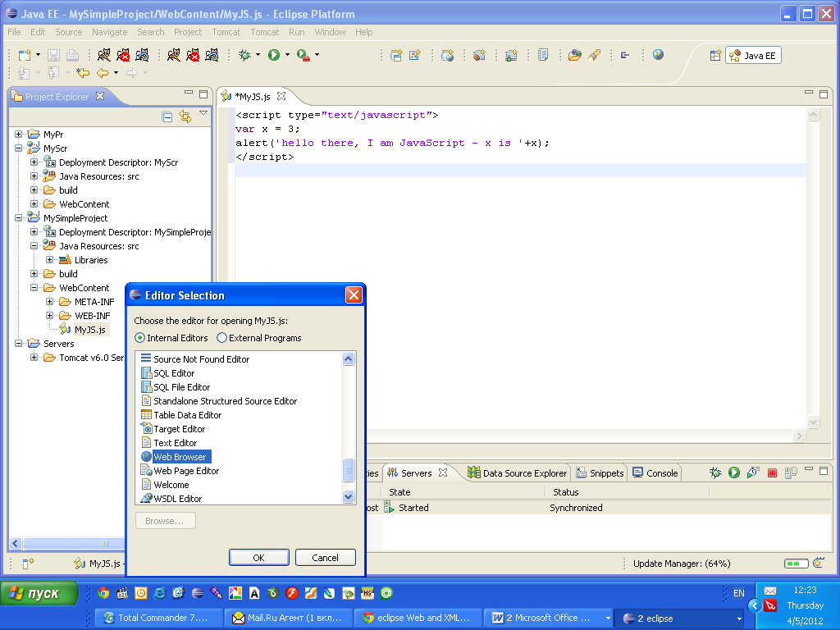
Task: Collapse All in Project Explorer toolbar
Action: click(x=167, y=116)
